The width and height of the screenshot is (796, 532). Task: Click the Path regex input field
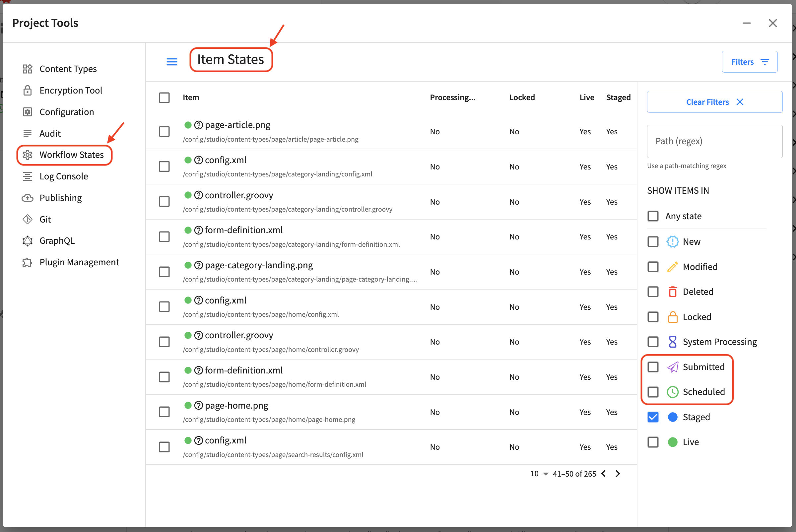pyautogui.click(x=714, y=141)
